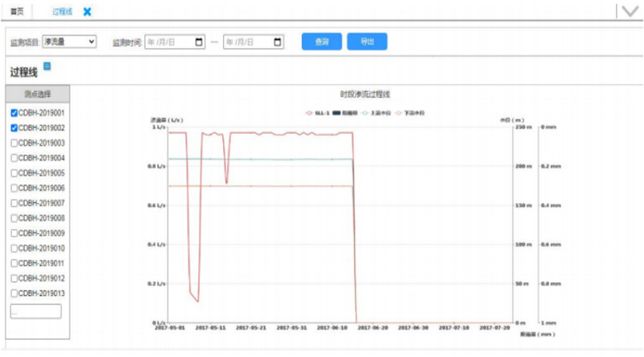This screenshot has height=357, width=644.
Task: Click the 测点选择 panel header
Action: [x=38, y=93]
